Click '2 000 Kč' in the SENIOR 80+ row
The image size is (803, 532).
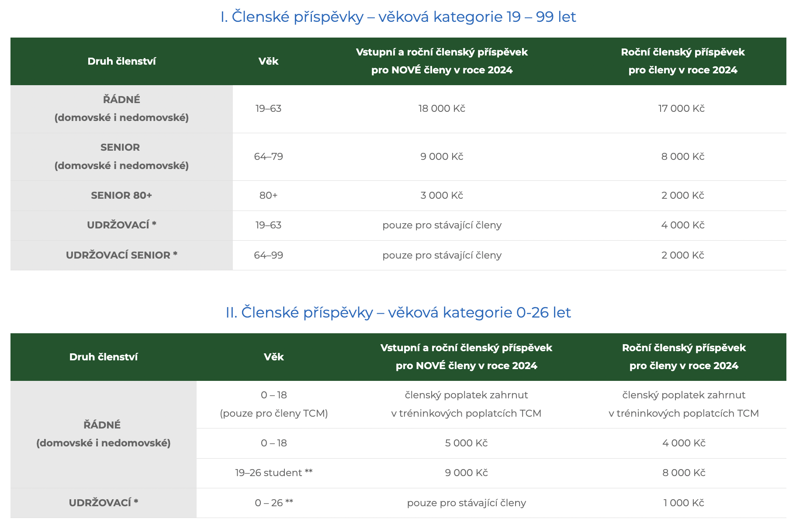coord(683,195)
